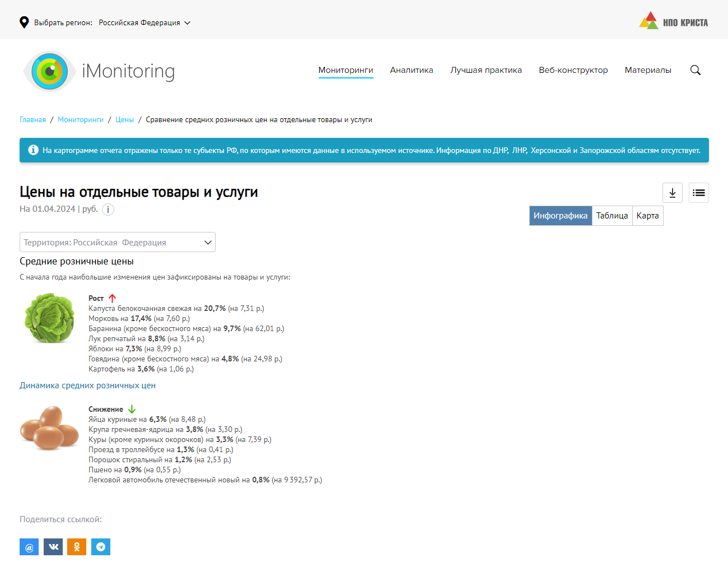Open the list menu icon
Image resolution: width=728 pixels, height=567 pixels.
698,193
